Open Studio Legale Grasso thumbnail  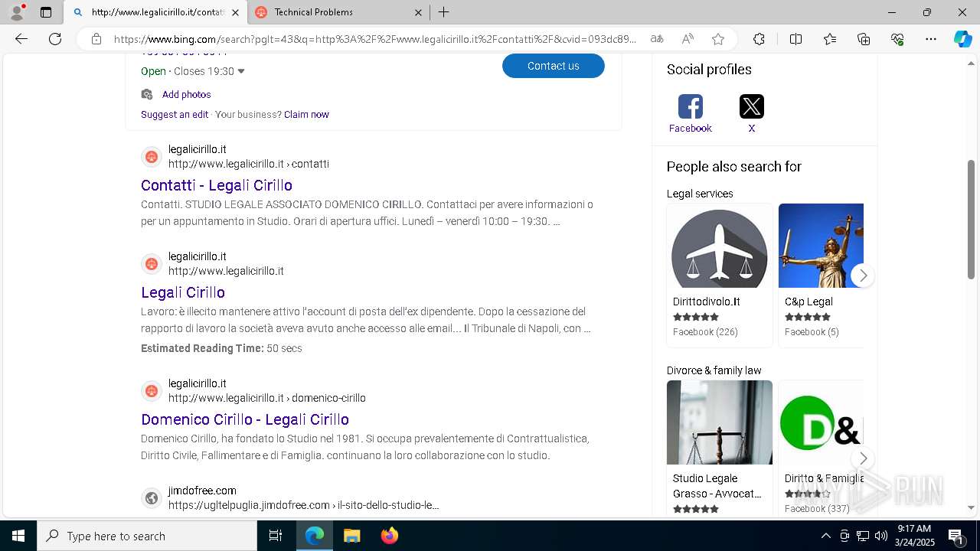(x=719, y=422)
